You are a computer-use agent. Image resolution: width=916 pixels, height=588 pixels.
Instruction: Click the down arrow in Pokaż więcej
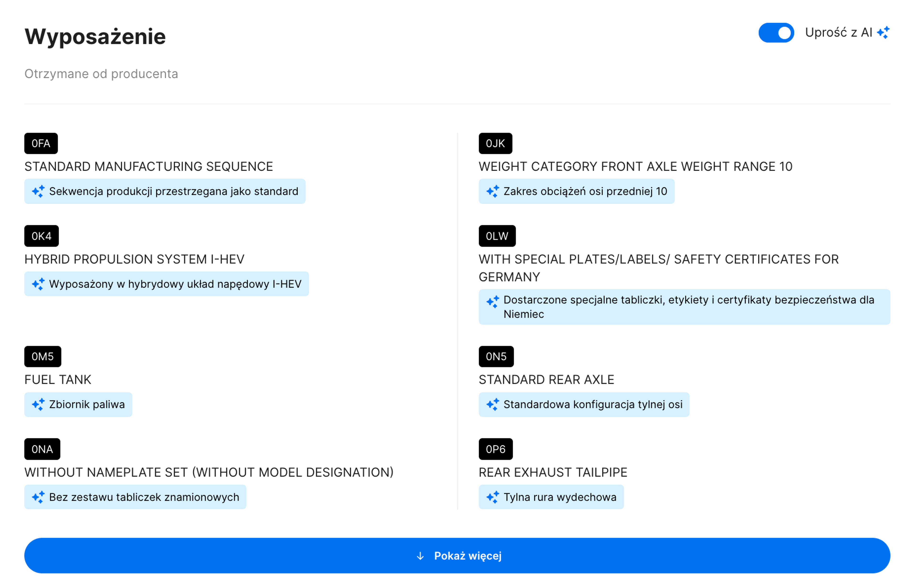point(420,556)
